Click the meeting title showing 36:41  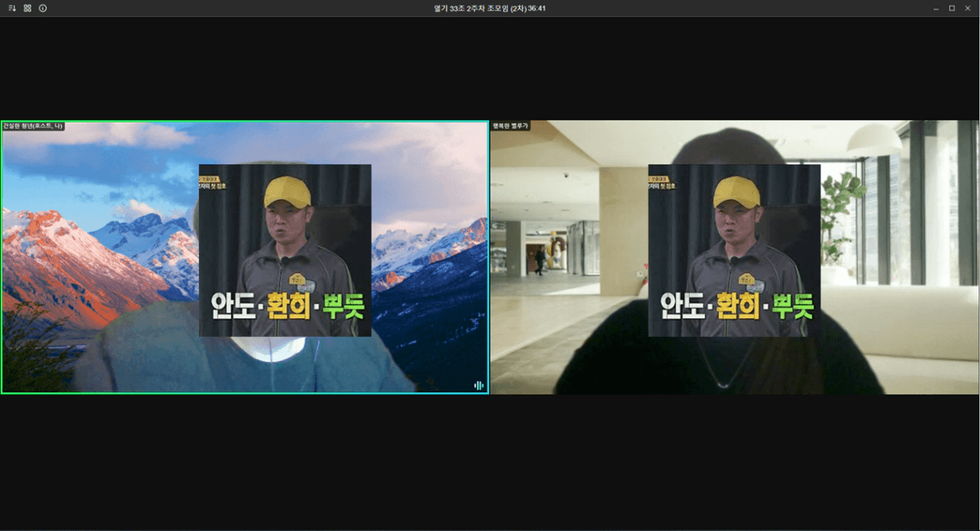tap(490, 8)
